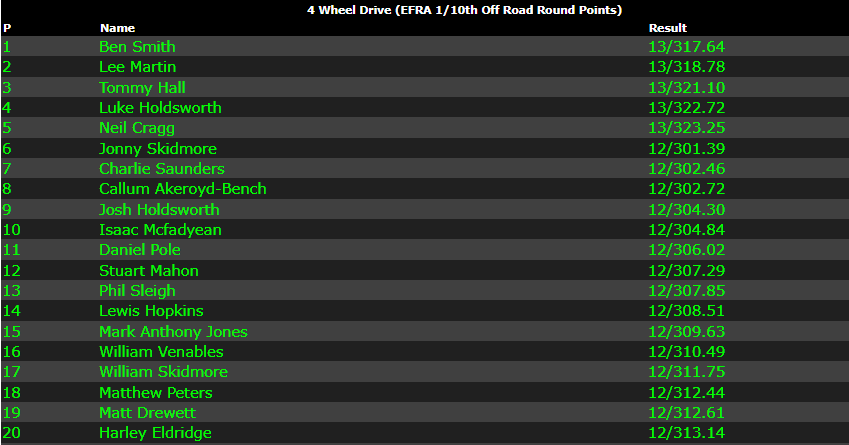Screen dimensions: 849x445
Task: Select the Neil Cragg row name
Action: (x=139, y=128)
